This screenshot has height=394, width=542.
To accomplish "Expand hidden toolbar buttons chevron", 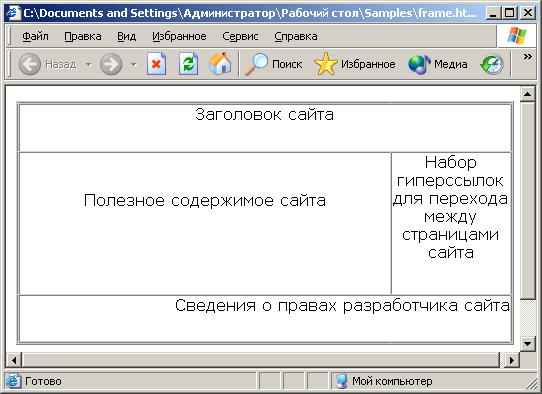I will (x=527, y=56).
